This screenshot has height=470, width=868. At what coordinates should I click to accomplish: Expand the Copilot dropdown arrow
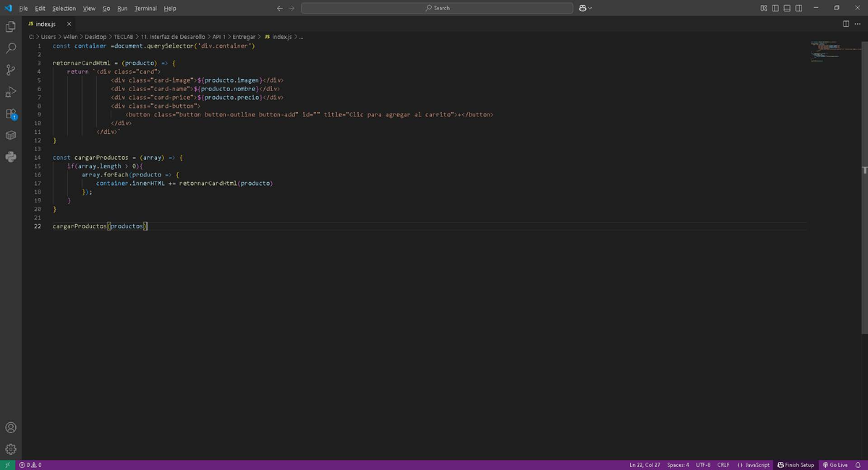(590, 8)
